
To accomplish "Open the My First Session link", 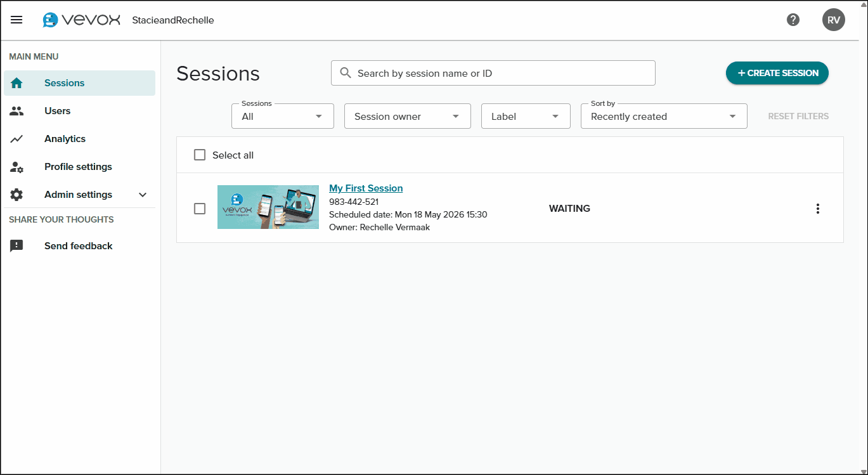I will (x=366, y=188).
